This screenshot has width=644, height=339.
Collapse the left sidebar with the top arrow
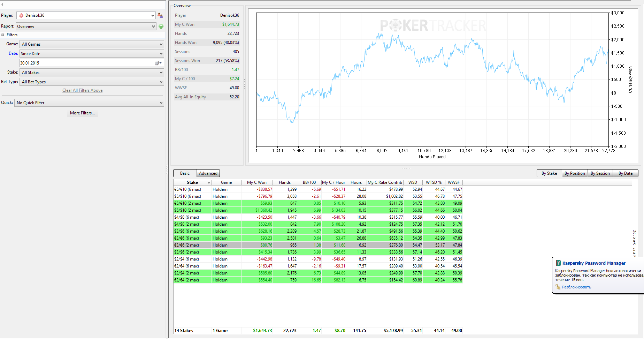(2, 4)
